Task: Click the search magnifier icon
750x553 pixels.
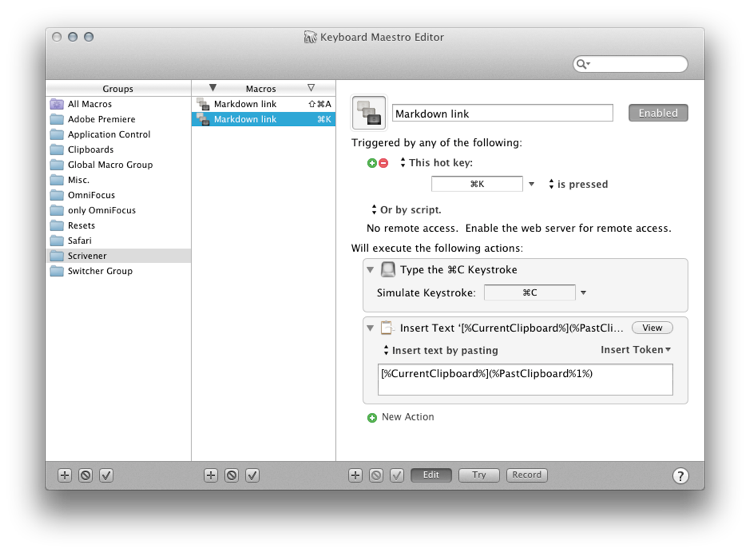Action: point(582,64)
